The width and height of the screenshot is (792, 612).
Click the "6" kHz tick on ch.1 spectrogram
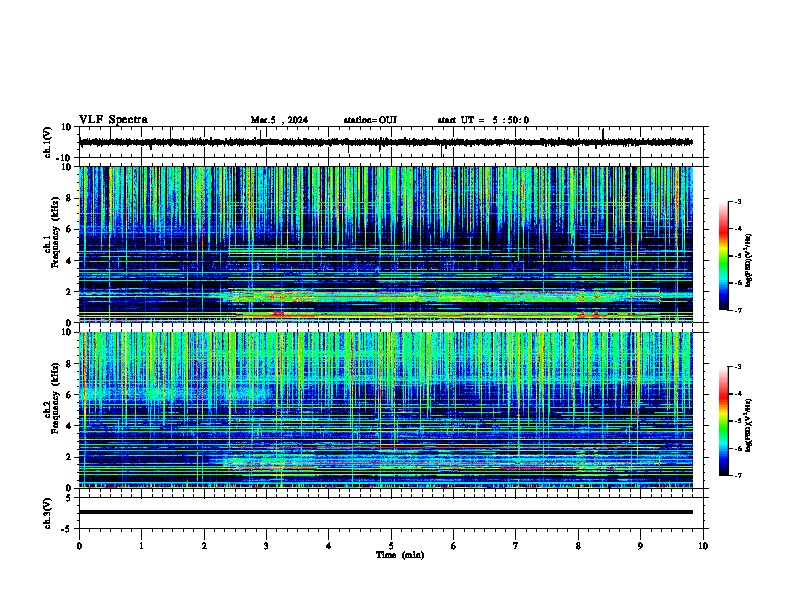pyautogui.click(x=69, y=229)
